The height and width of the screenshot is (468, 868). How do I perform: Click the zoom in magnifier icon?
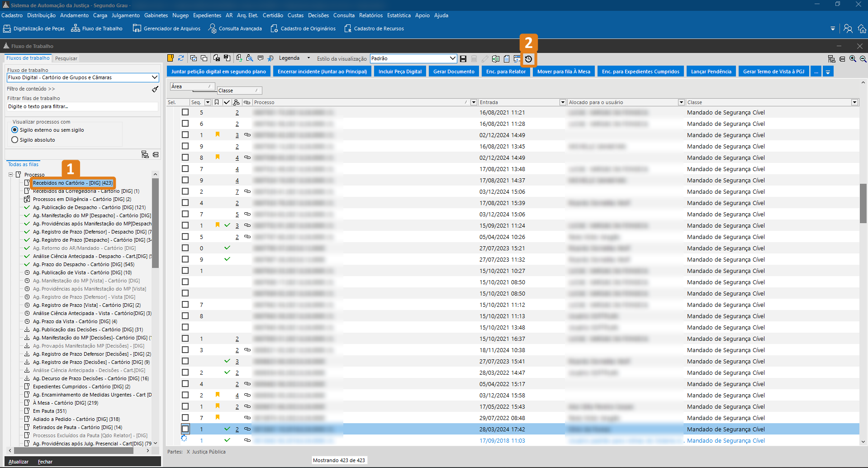click(x=853, y=59)
